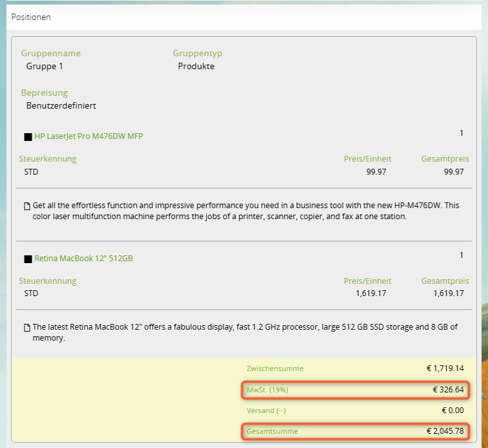The image size is (488, 448).
Task: Click unit price 1,619.17 for Retina MacBook
Action: click(x=371, y=293)
